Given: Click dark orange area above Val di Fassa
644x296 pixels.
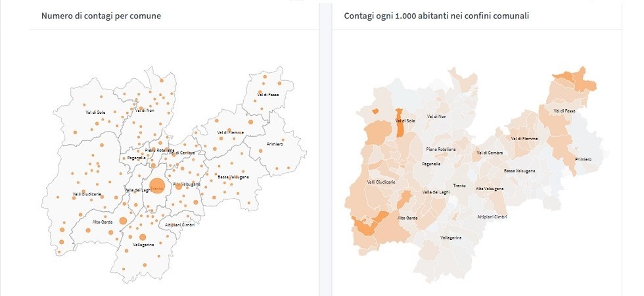Looking at the screenshot, I should point(577,82).
